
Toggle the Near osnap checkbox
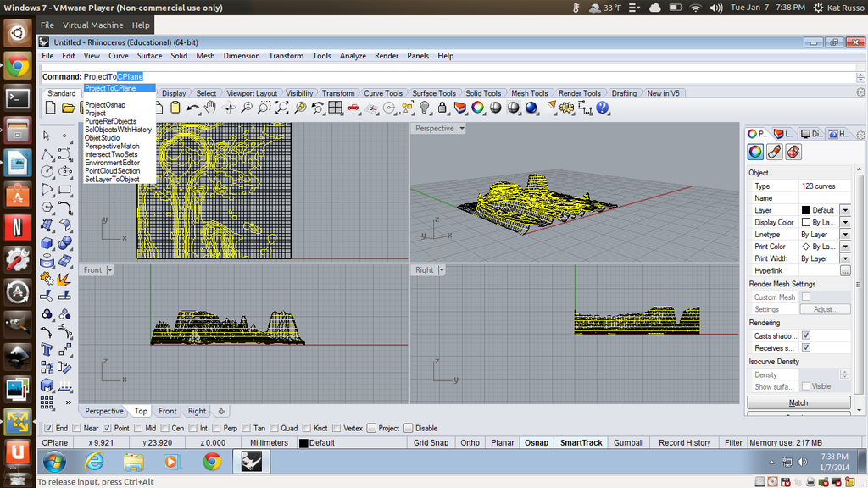pyautogui.click(x=77, y=428)
